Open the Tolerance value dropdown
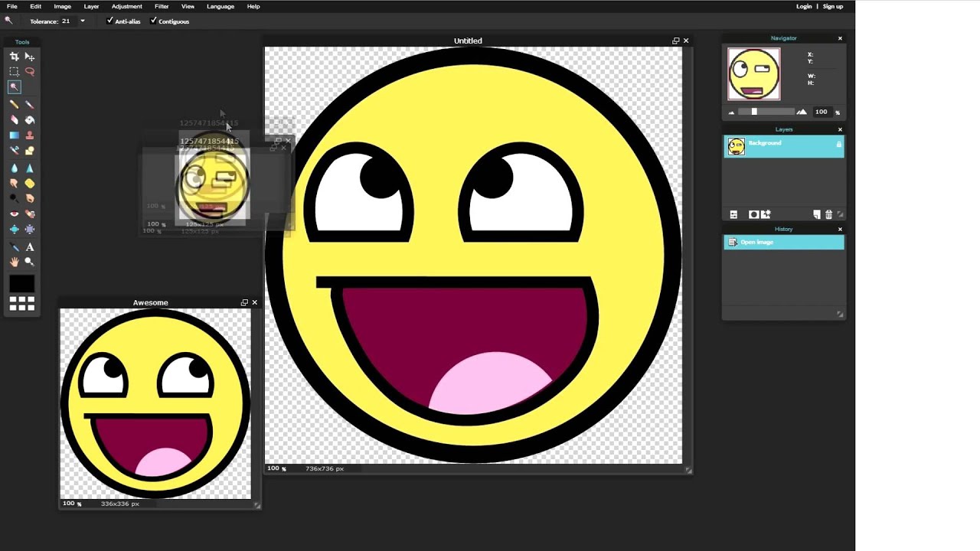980x551 pixels. [81, 21]
